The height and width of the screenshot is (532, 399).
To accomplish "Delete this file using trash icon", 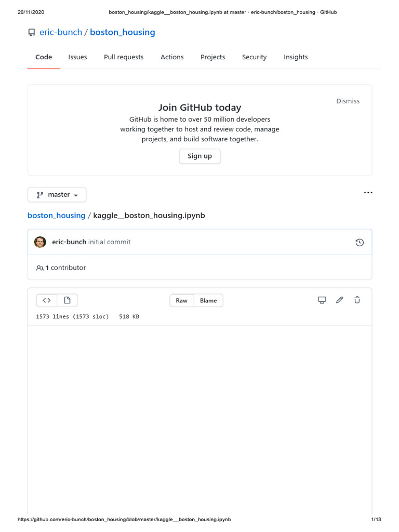I will [357, 300].
